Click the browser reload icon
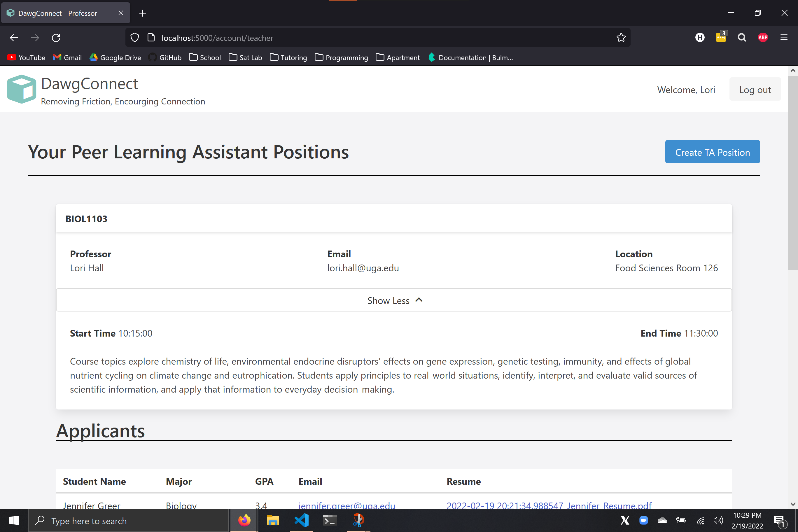Image resolution: width=798 pixels, height=532 pixels. coord(56,38)
